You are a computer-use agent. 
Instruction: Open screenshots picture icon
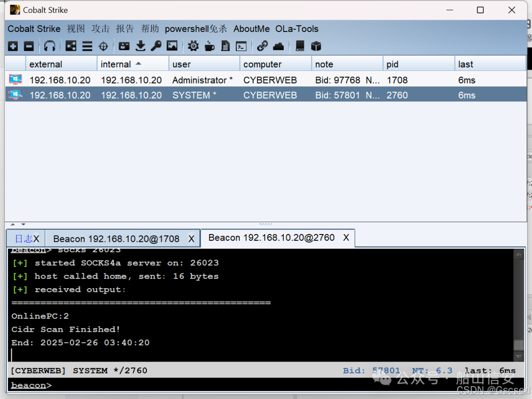tap(172, 46)
